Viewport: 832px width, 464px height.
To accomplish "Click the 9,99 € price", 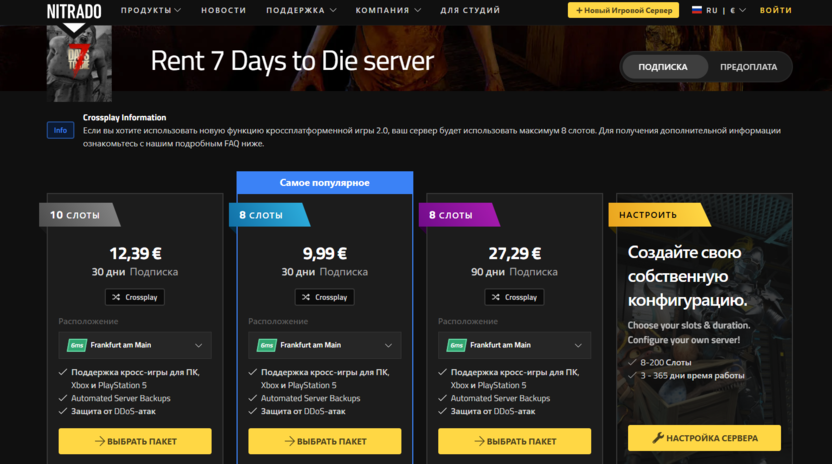I will [x=325, y=254].
